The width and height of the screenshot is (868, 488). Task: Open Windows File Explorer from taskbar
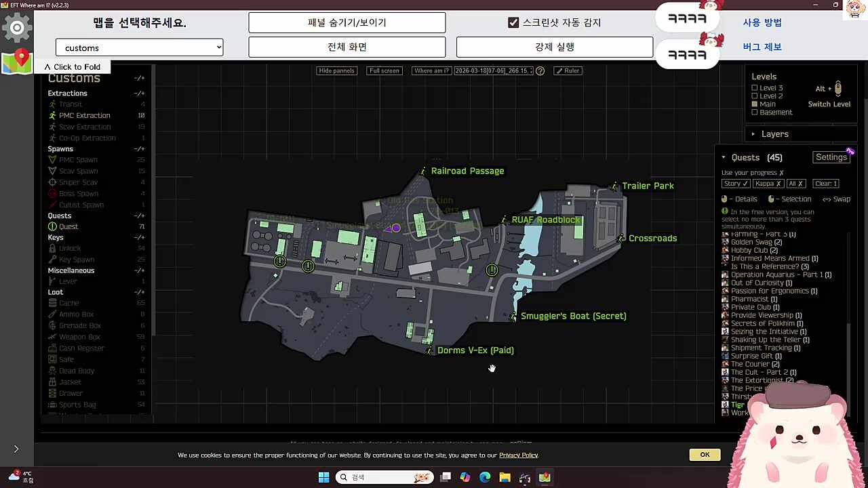[505, 477]
